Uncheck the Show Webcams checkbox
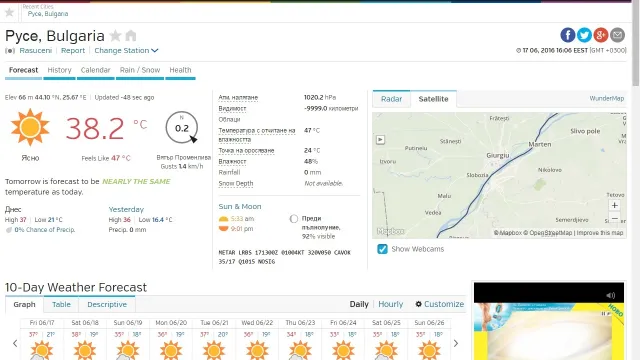 coord(382,249)
